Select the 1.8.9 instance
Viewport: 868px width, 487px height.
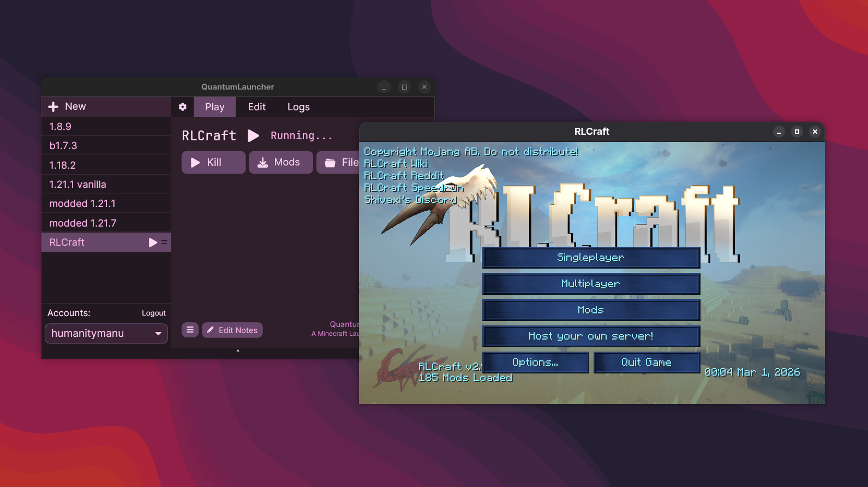pos(106,126)
